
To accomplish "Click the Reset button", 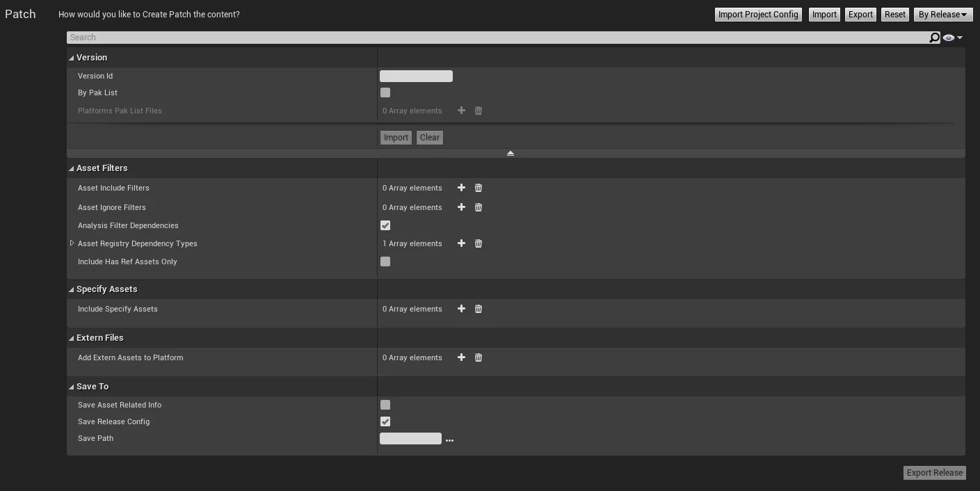I will [x=894, y=15].
